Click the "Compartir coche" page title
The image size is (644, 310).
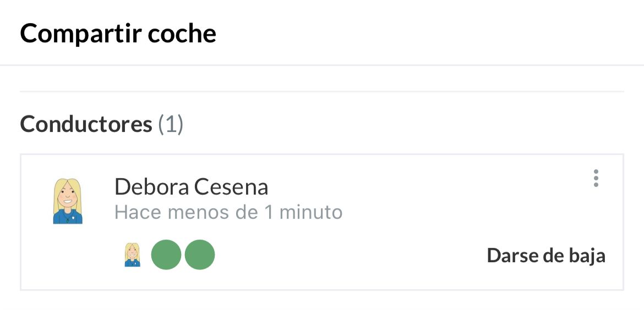(x=118, y=34)
